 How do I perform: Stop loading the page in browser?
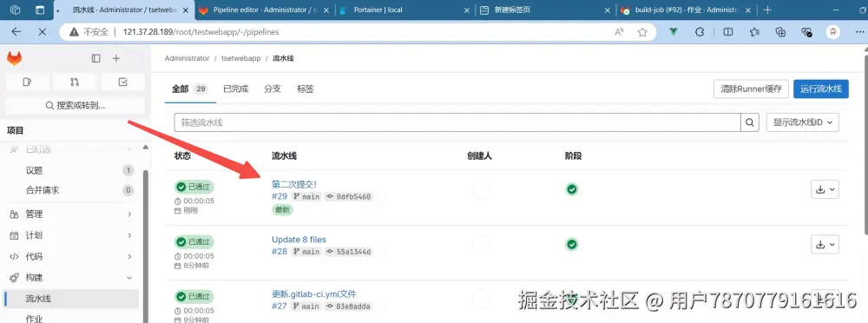pos(42,32)
